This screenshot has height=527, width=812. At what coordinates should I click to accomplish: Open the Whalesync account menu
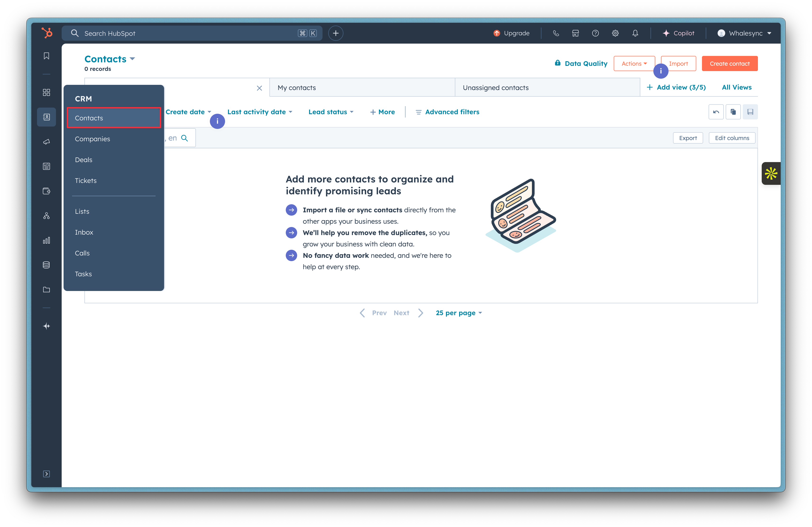(744, 33)
